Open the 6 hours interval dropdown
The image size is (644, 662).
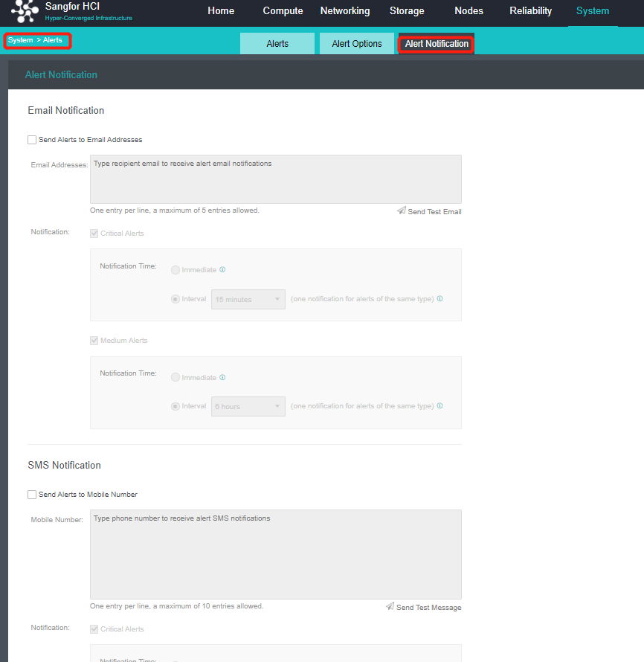(248, 407)
